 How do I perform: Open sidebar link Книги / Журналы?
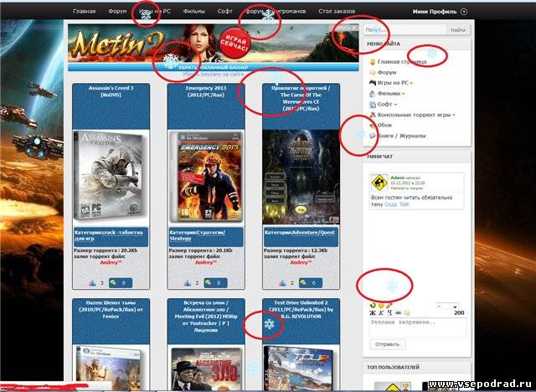[402, 136]
